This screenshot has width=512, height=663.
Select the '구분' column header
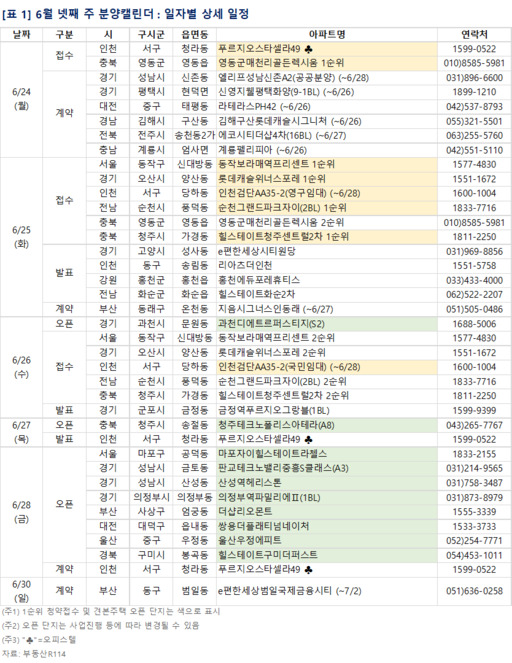click(x=64, y=34)
